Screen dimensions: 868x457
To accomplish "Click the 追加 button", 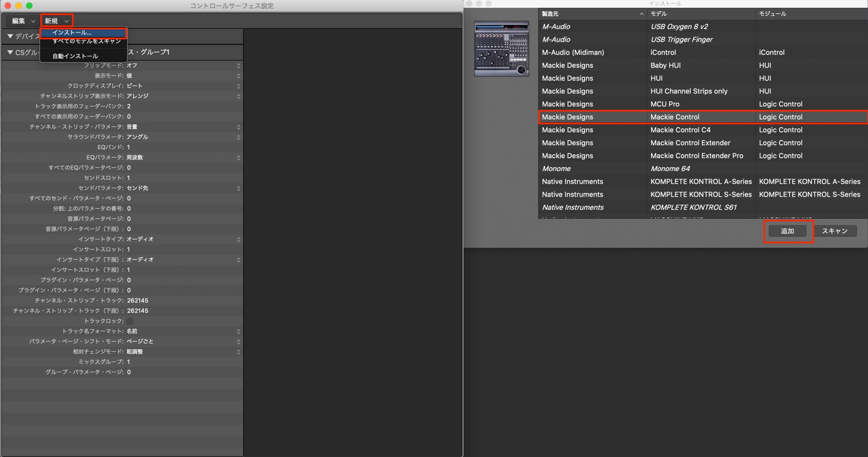I will tap(787, 231).
